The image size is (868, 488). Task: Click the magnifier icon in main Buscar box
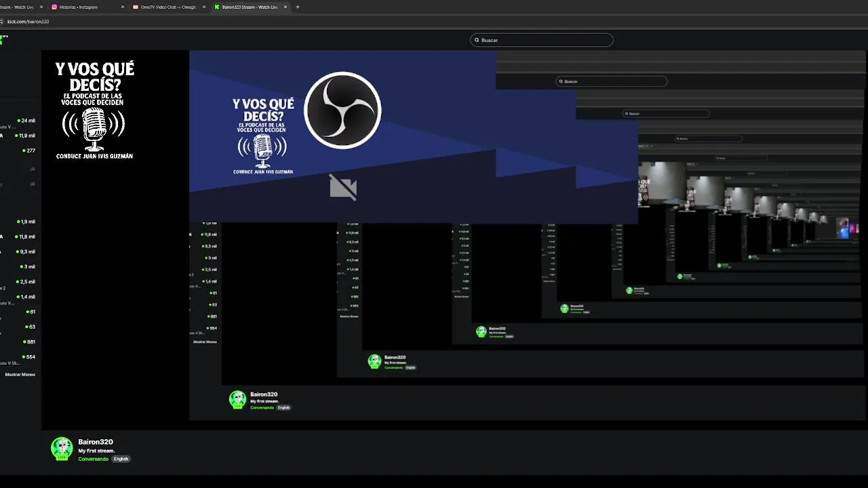477,40
